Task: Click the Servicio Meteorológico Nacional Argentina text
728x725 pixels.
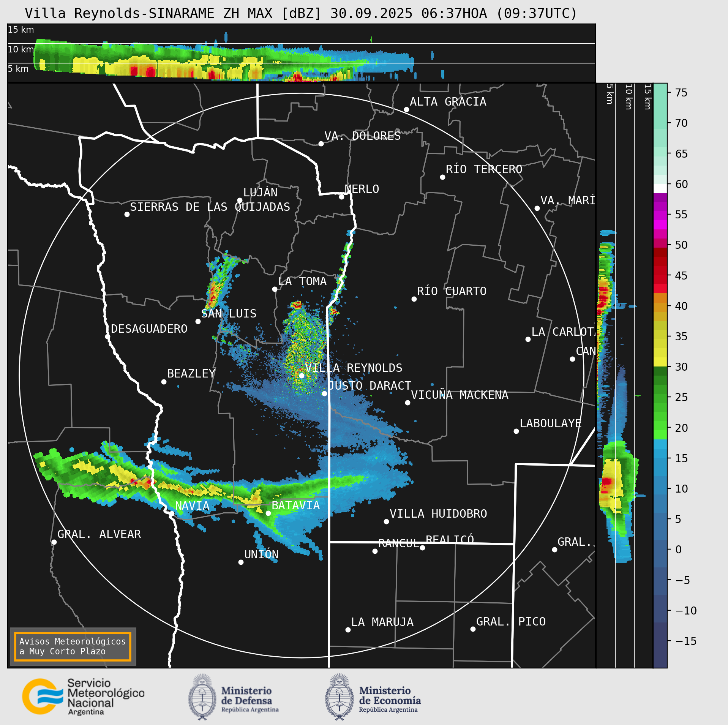Action: point(106,697)
